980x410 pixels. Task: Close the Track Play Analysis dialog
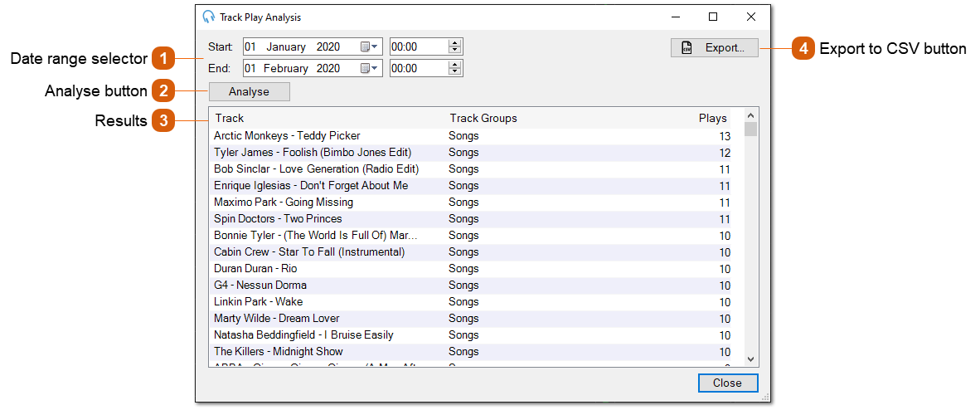[x=727, y=383]
